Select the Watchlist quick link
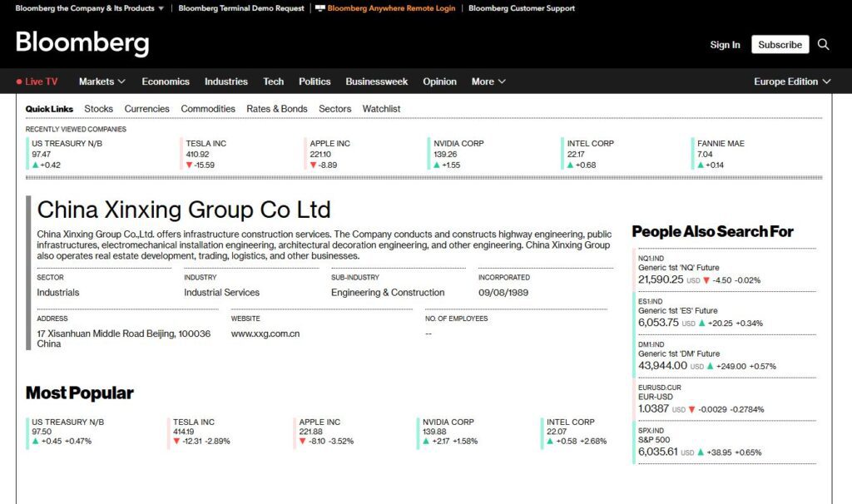The image size is (852, 504). [x=381, y=109]
